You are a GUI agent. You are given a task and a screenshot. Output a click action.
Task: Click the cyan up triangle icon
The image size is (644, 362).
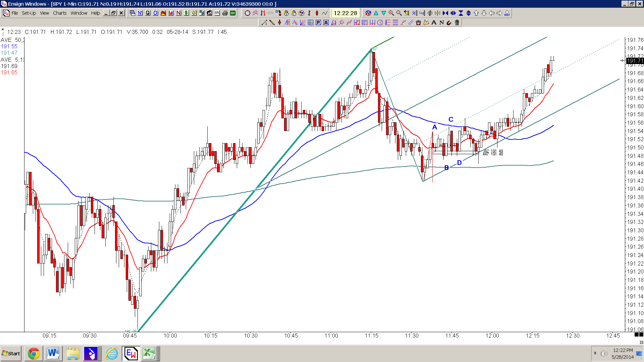click(376, 13)
